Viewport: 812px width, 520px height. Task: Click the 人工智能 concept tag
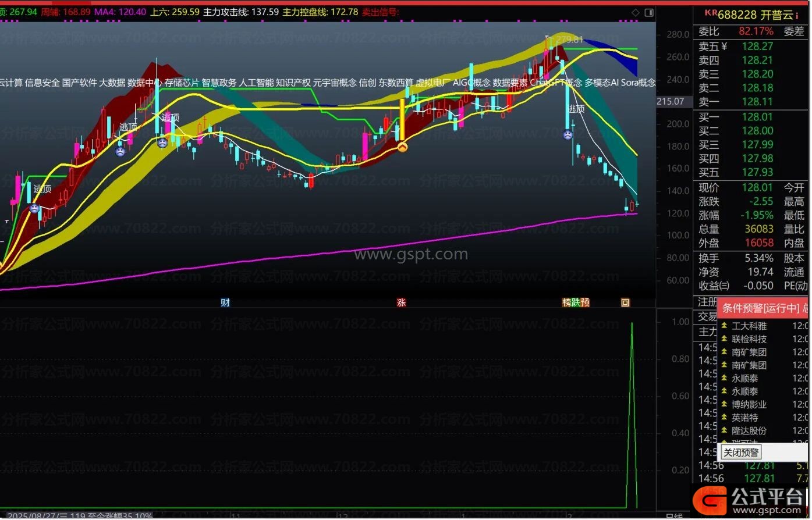[256, 83]
